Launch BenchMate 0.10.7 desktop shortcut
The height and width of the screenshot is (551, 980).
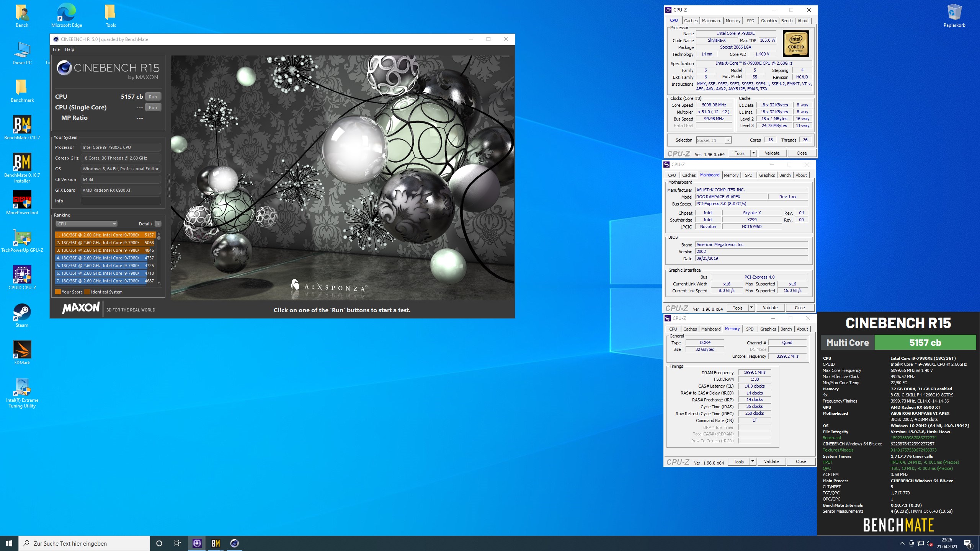coord(22,129)
